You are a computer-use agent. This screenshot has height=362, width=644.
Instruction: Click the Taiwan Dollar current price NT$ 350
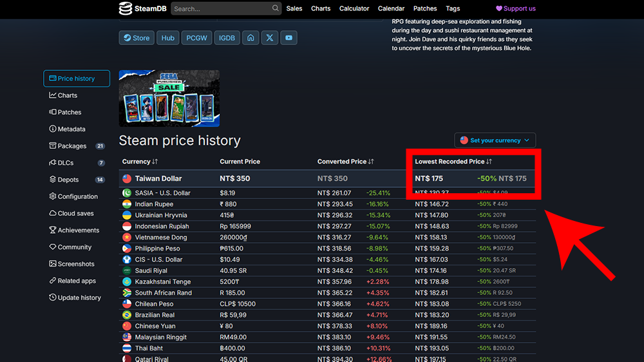click(x=235, y=178)
